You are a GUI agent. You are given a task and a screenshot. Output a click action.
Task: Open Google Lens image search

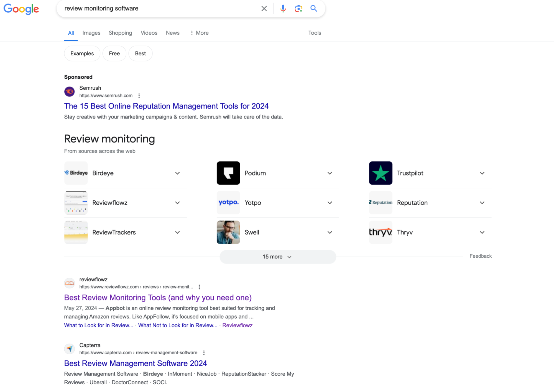pyautogui.click(x=298, y=9)
